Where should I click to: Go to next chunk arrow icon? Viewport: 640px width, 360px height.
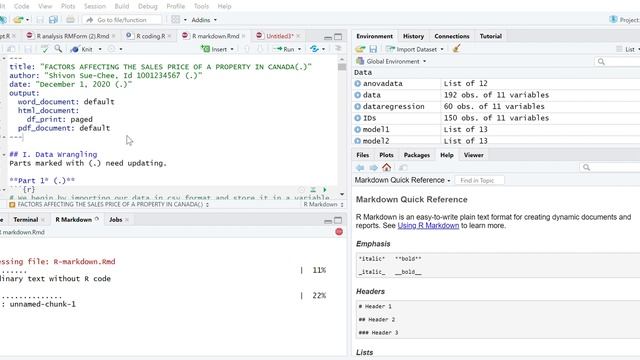pyautogui.click(x=260, y=49)
